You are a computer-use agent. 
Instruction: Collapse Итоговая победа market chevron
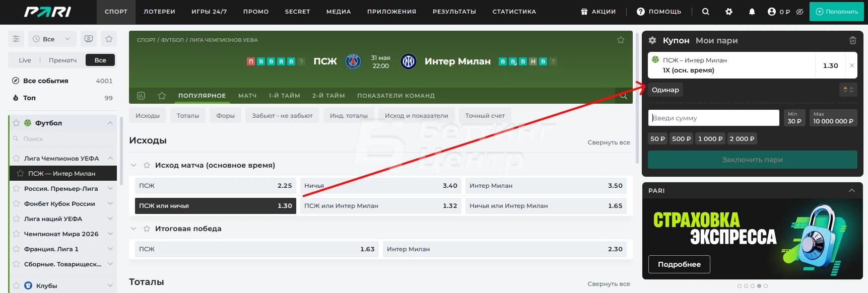click(x=133, y=229)
